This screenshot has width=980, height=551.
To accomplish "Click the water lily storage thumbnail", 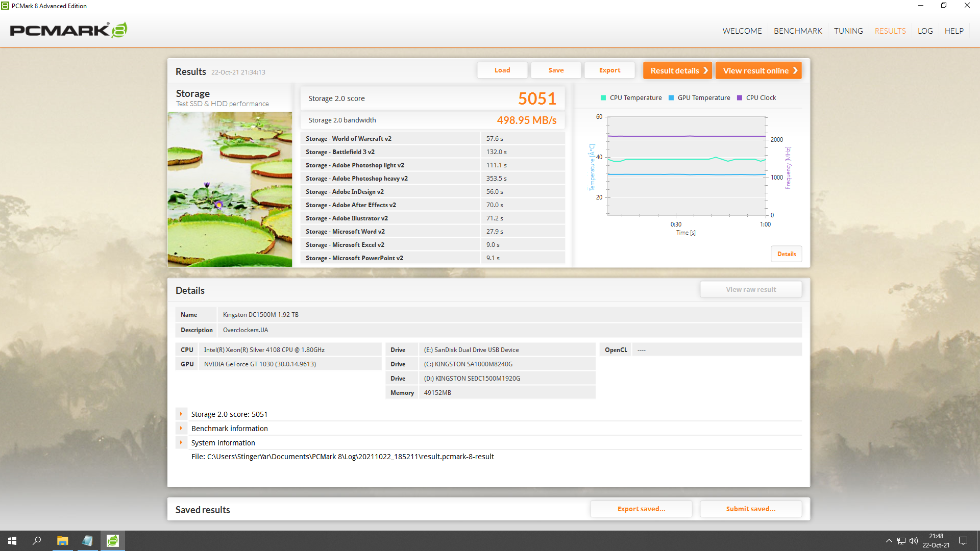I will [x=230, y=189].
